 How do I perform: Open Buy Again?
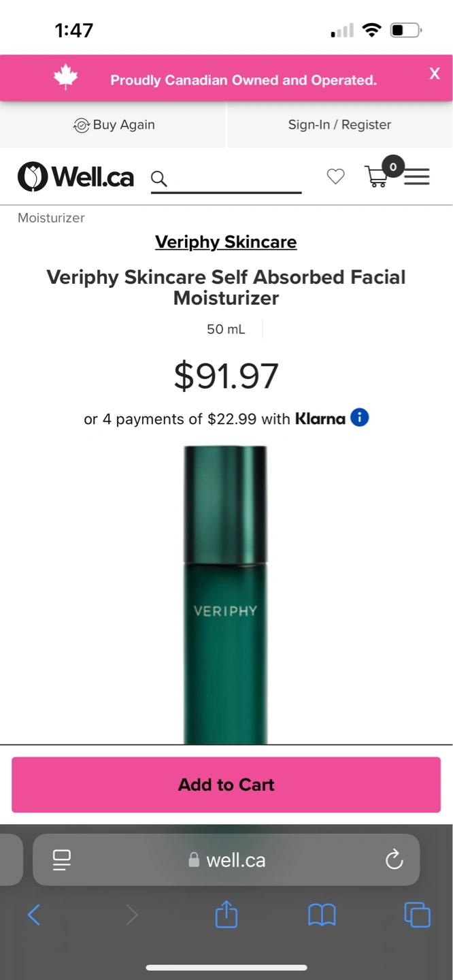click(114, 125)
